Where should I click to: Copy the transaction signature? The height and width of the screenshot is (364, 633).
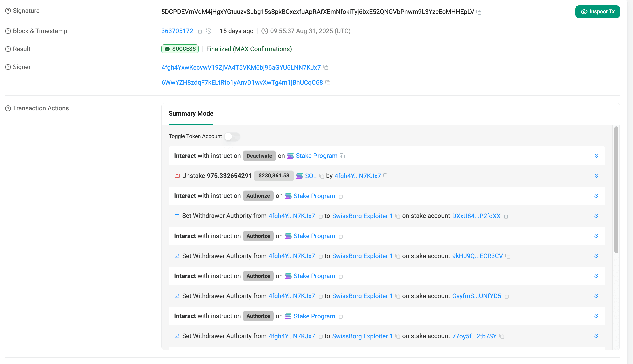pyautogui.click(x=479, y=12)
